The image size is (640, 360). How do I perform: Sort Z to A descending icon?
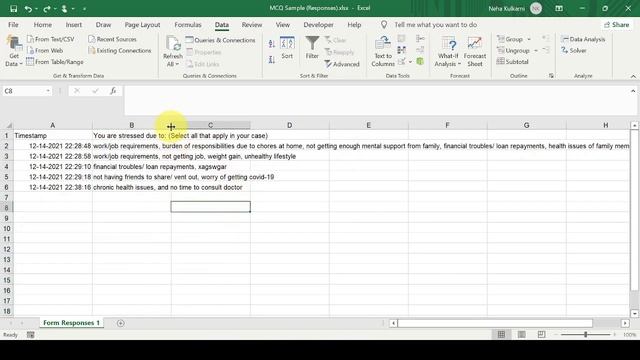pos(272,60)
